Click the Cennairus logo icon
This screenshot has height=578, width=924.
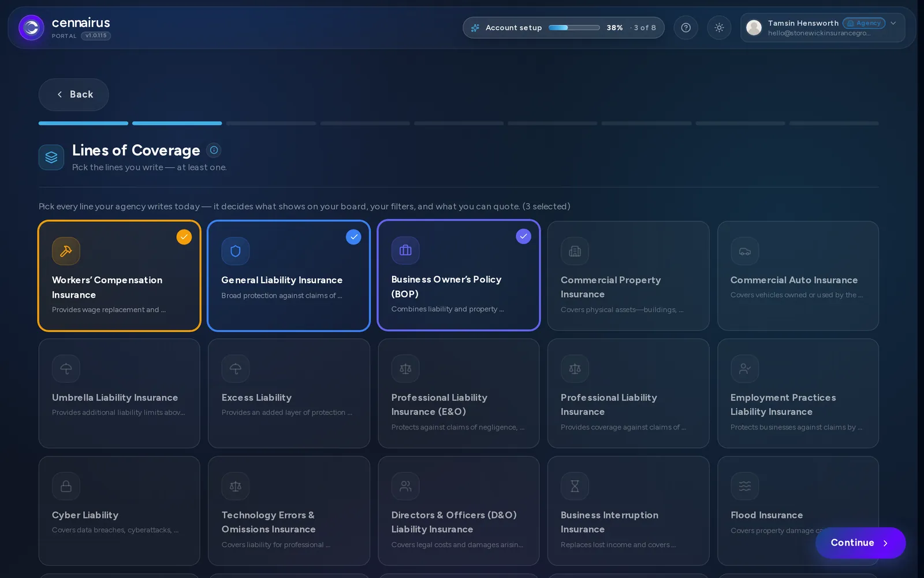(31, 28)
